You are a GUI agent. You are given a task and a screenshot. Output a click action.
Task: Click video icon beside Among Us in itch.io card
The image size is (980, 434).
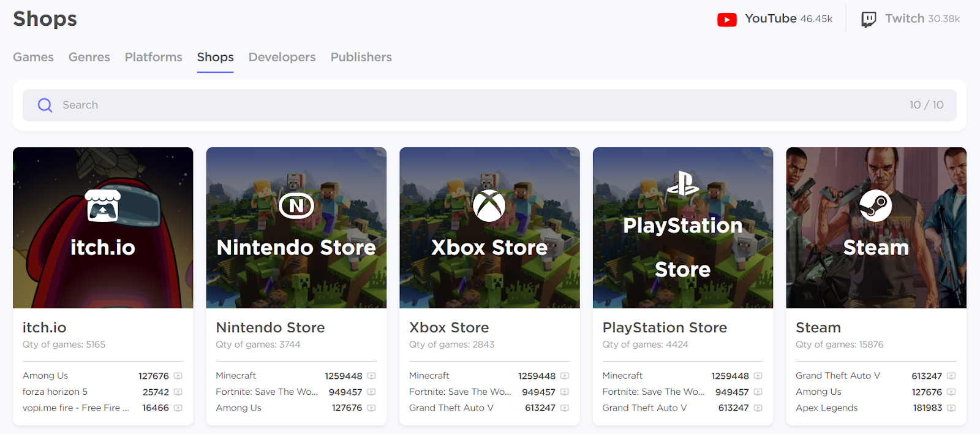tap(178, 376)
